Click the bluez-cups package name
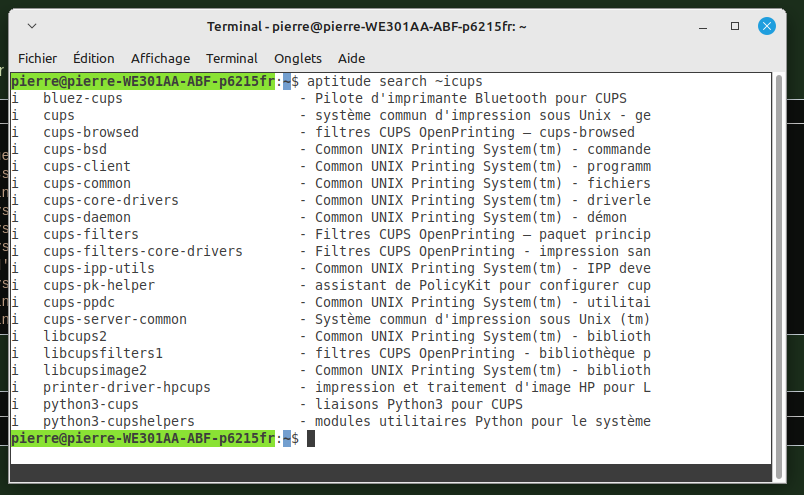 tap(83, 98)
